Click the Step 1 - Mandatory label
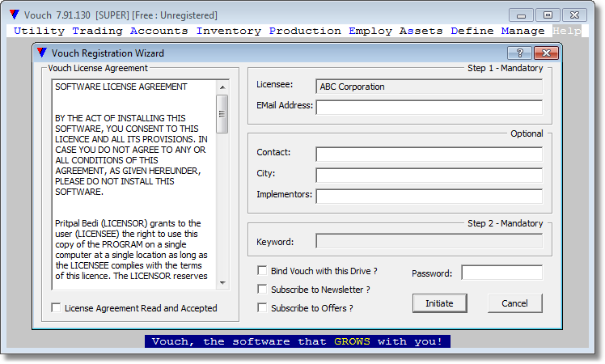 [505, 68]
